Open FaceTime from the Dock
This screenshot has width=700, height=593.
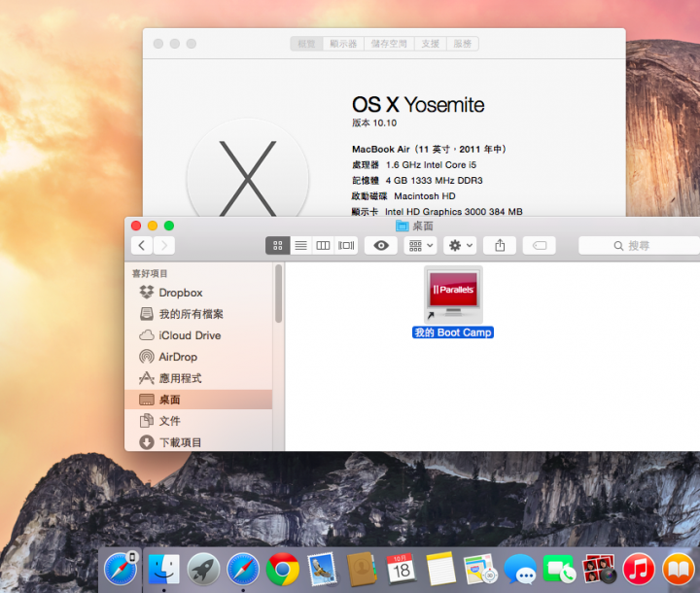pyautogui.click(x=559, y=569)
